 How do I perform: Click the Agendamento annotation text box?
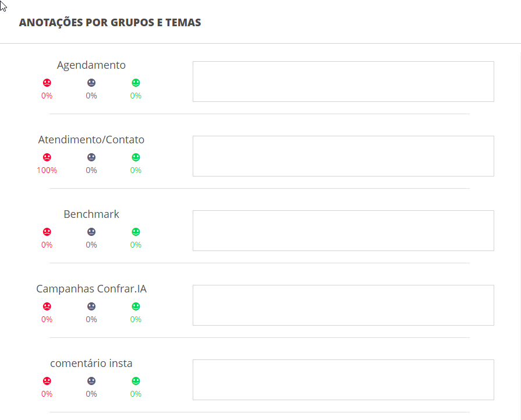(x=343, y=82)
